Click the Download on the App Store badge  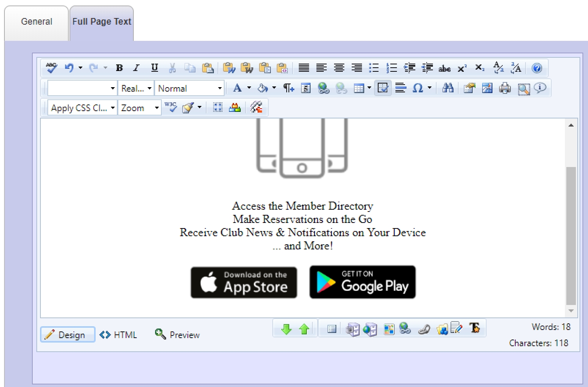coord(244,282)
